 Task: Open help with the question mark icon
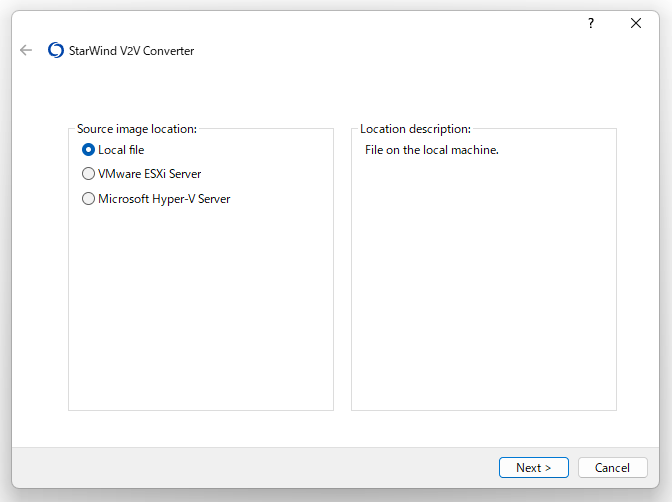coord(591,23)
